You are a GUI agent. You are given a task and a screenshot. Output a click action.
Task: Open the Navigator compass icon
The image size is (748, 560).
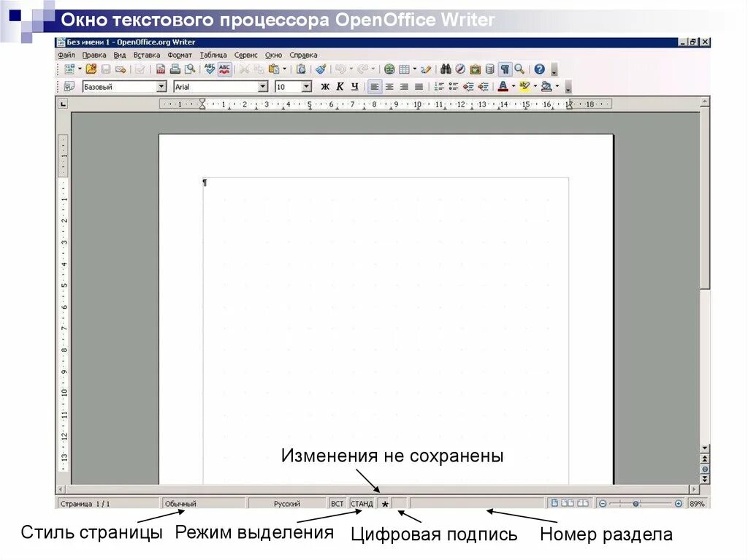pyautogui.click(x=460, y=69)
